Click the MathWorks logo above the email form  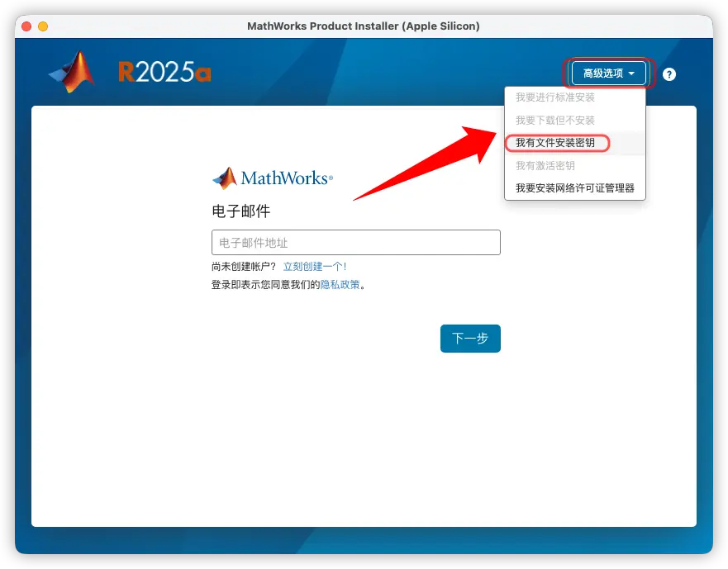point(273,178)
